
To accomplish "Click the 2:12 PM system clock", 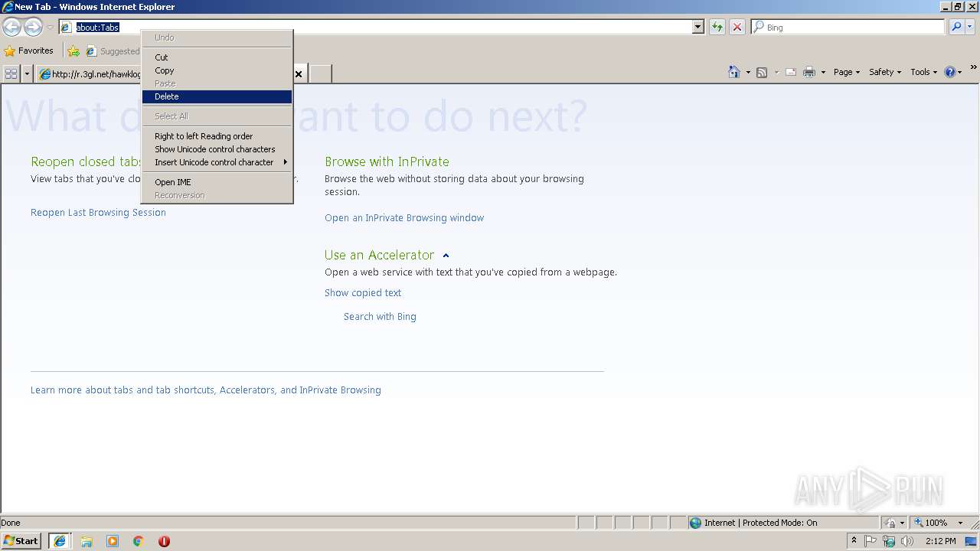I will (x=940, y=541).
